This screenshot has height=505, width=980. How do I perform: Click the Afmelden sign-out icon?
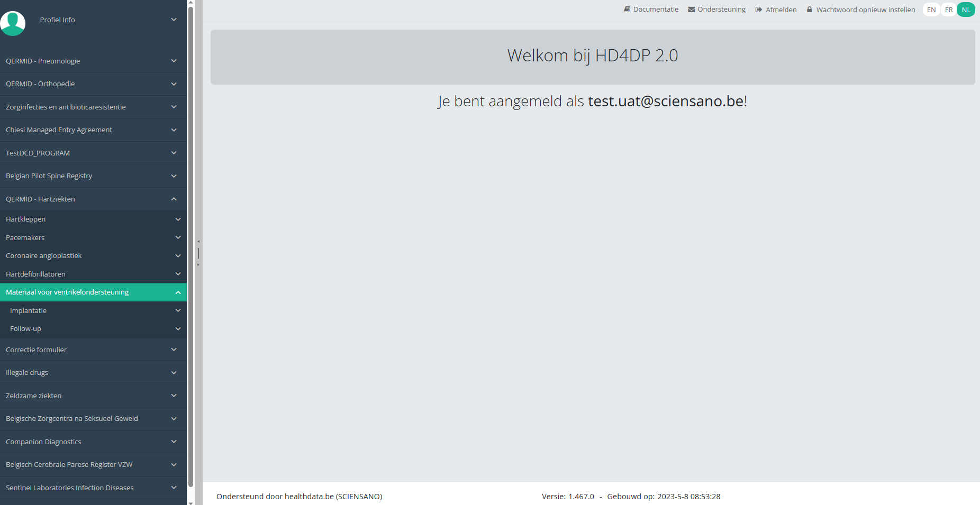point(758,10)
